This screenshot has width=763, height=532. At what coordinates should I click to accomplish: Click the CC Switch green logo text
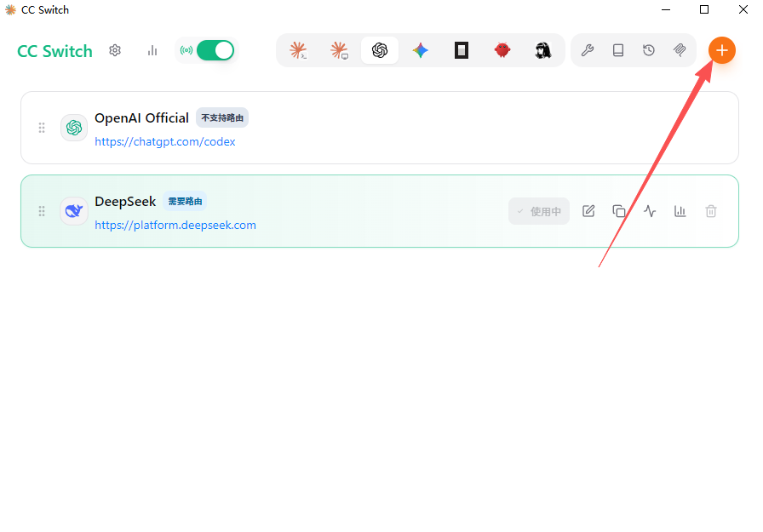coord(54,51)
